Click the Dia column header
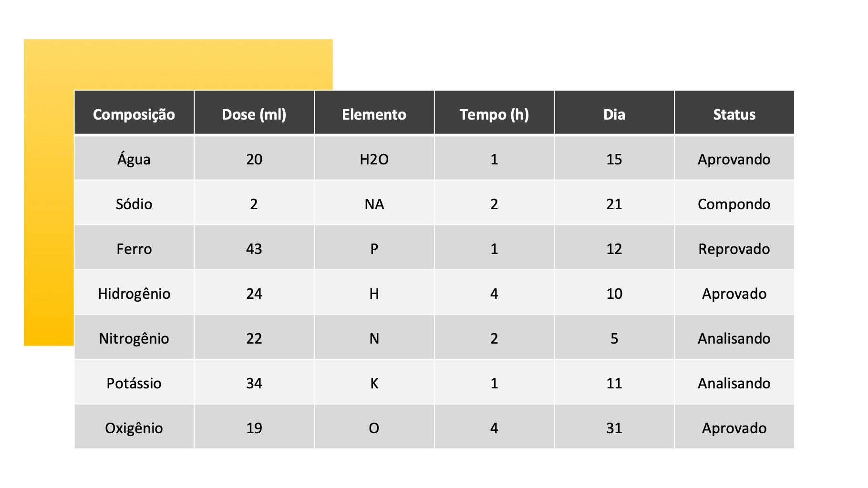The width and height of the screenshot is (868, 488). 614,114
